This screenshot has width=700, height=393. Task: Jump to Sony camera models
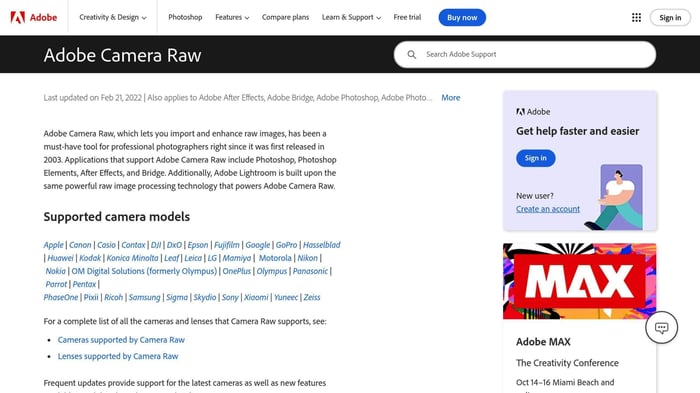point(230,297)
